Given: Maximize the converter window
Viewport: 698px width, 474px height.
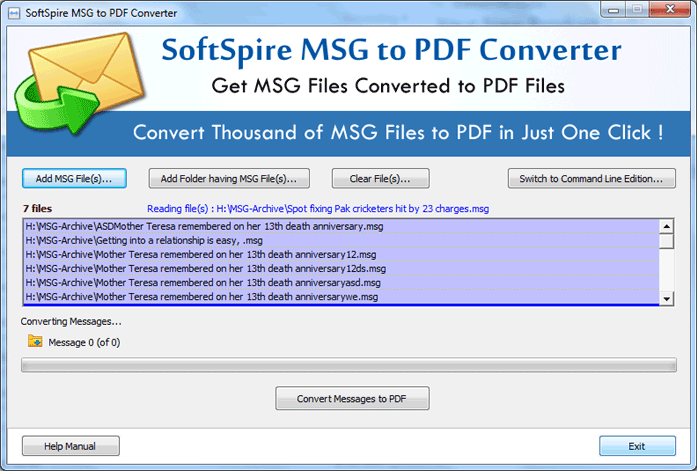Looking at the screenshot, I should point(642,12).
